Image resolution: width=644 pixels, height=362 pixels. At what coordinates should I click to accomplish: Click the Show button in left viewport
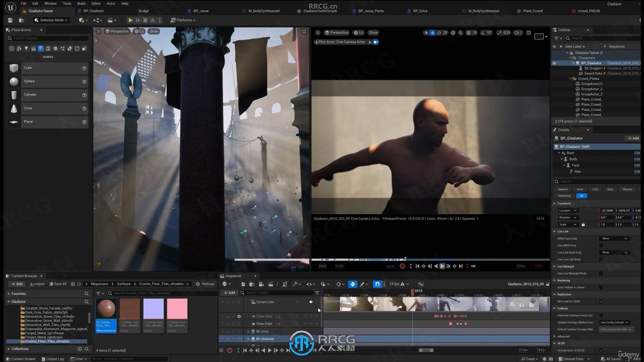(x=154, y=31)
